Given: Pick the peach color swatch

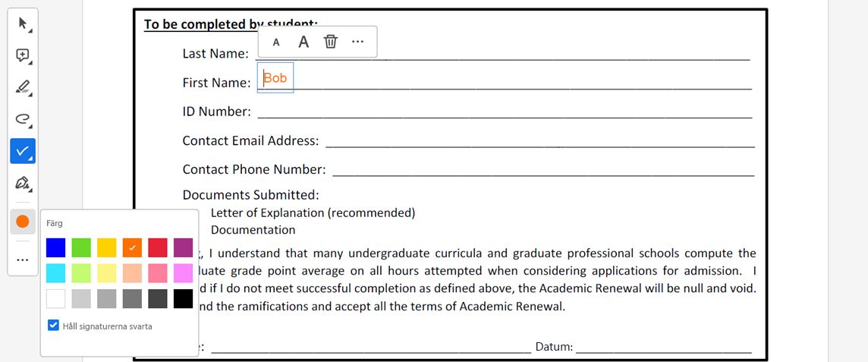Looking at the screenshot, I should [x=132, y=273].
